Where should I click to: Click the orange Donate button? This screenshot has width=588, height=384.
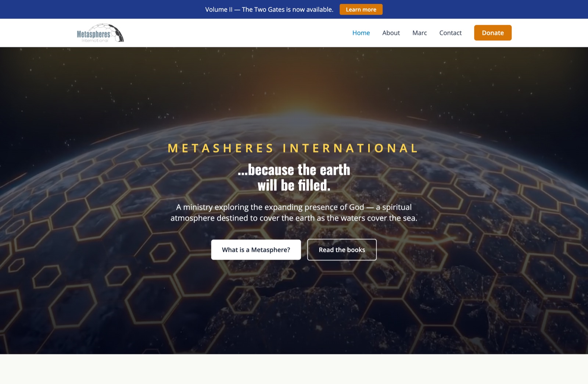pyautogui.click(x=493, y=33)
